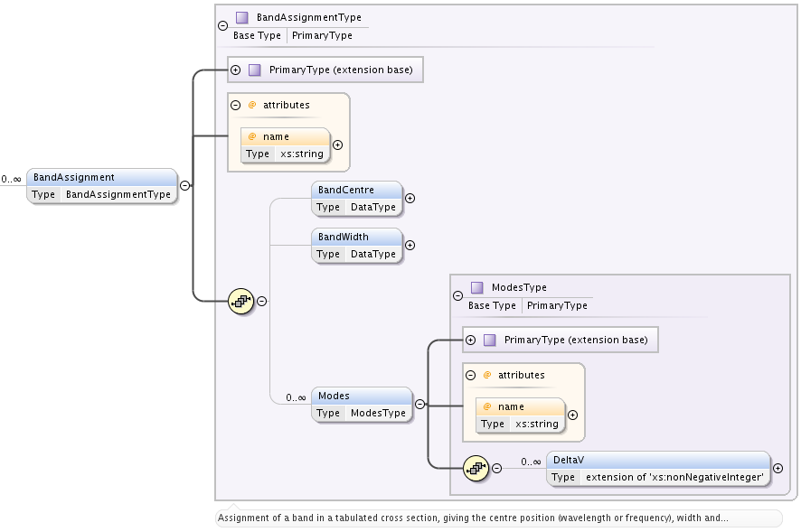Click PrimaryType base type of ModesType
Screen dimensions: 801x532
(557, 306)
